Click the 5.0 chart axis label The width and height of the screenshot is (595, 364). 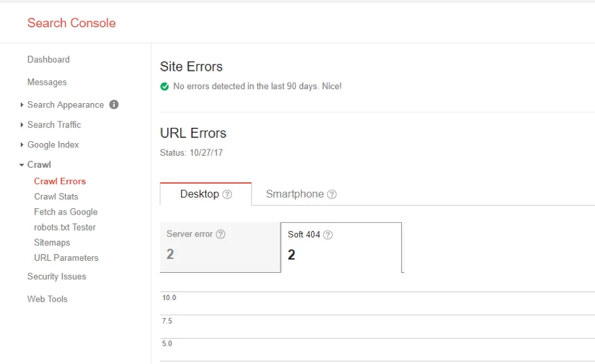point(167,344)
